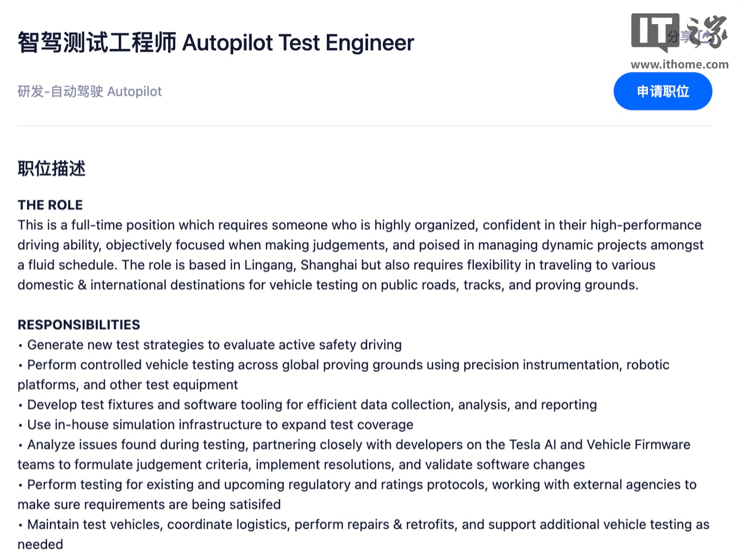
Task: Click the 职位描述 section heading
Action: pos(51,169)
